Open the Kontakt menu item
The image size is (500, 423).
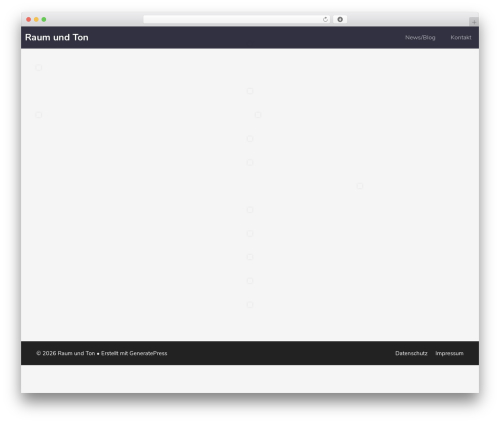(461, 37)
